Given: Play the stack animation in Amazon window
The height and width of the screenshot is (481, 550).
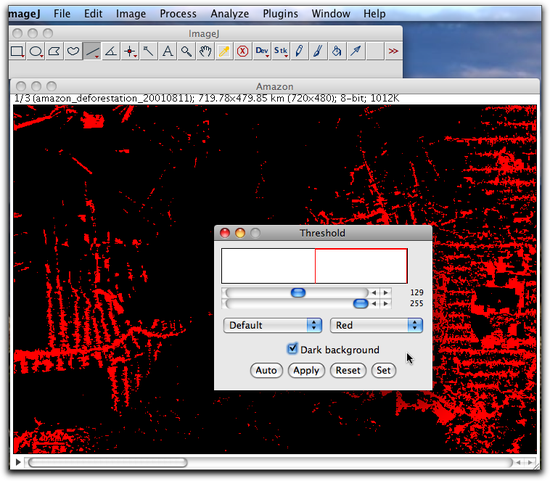Looking at the screenshot, I should point(18,462).
